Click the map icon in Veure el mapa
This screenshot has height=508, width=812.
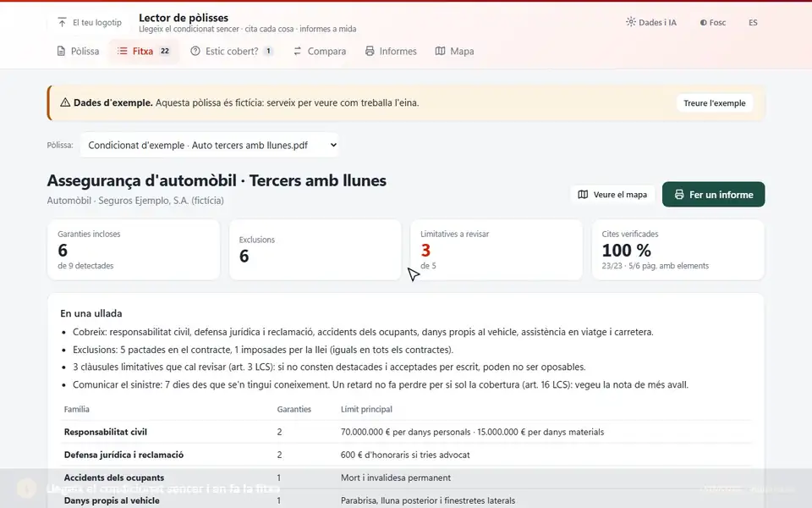click(583, 195)
